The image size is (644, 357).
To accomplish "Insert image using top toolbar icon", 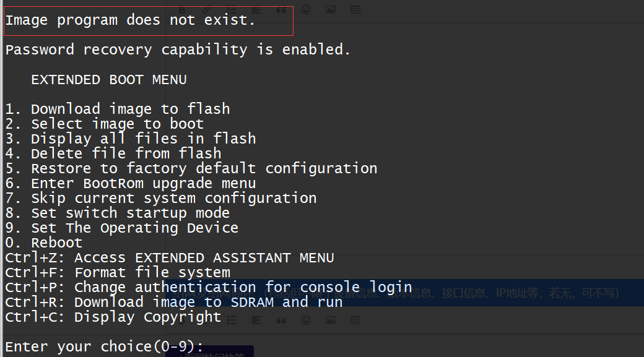I will coord(331,10).
